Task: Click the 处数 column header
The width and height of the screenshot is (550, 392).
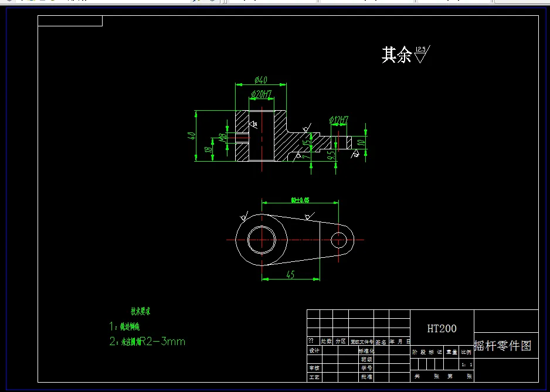Action: 326,341
